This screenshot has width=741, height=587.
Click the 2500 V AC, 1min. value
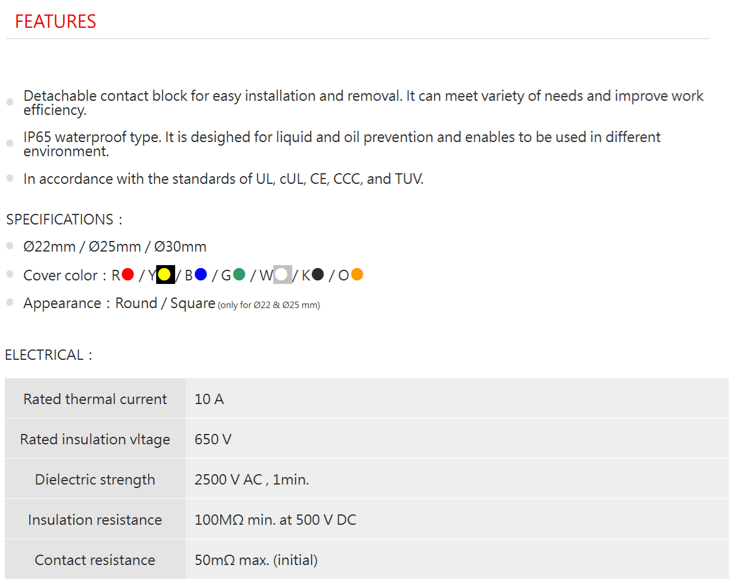point(251,479)
